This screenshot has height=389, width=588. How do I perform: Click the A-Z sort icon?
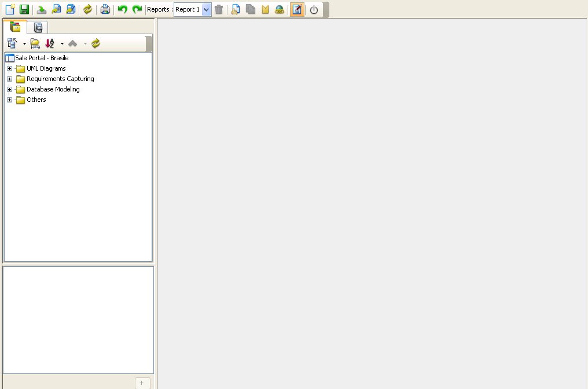(50, 43)
